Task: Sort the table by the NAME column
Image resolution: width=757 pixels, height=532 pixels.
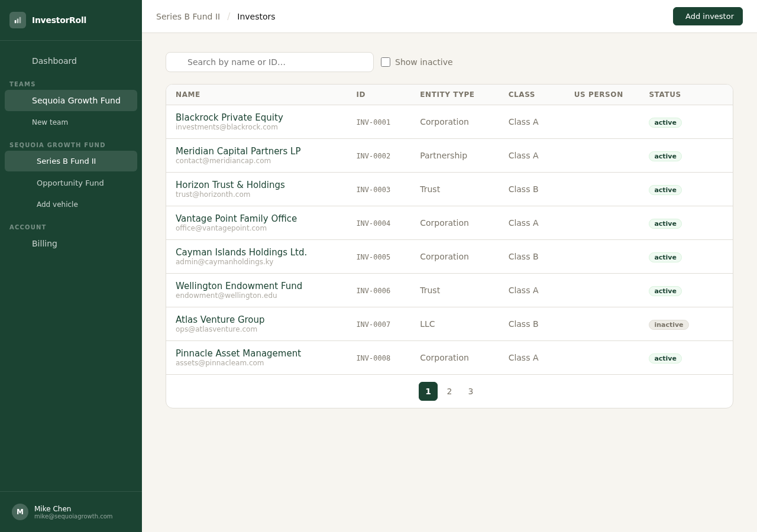Action: [187, 95]
